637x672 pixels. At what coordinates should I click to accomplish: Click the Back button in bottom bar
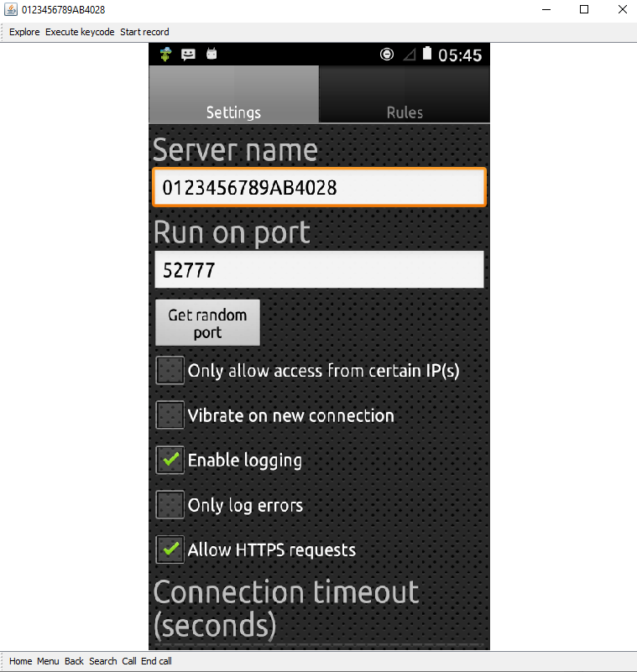point(74,661)
